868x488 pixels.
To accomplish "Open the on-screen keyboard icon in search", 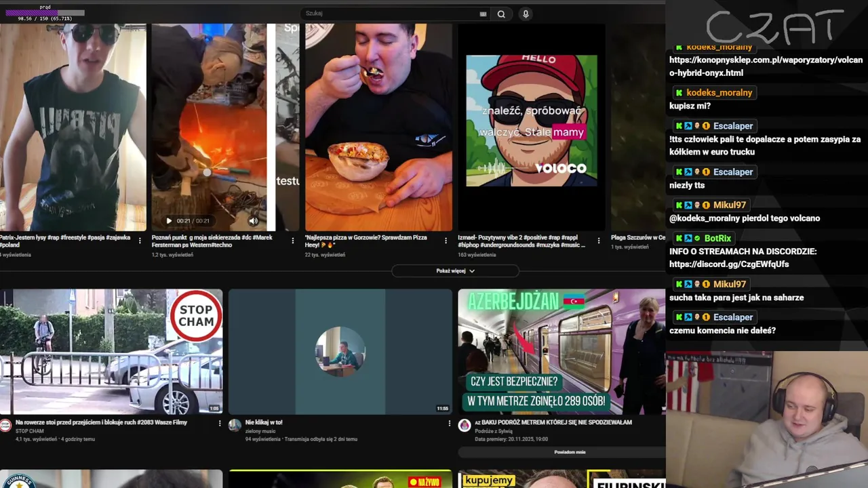I will click(483, 14).
